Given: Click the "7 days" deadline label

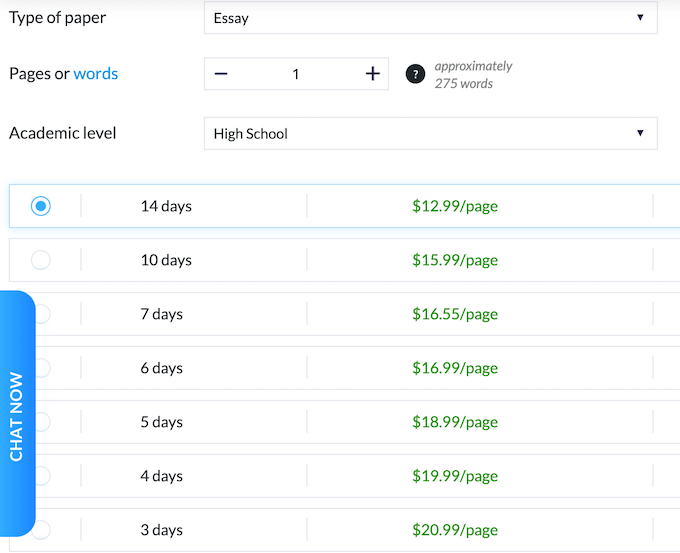Looking at the screenshot, I should point(161,314).
